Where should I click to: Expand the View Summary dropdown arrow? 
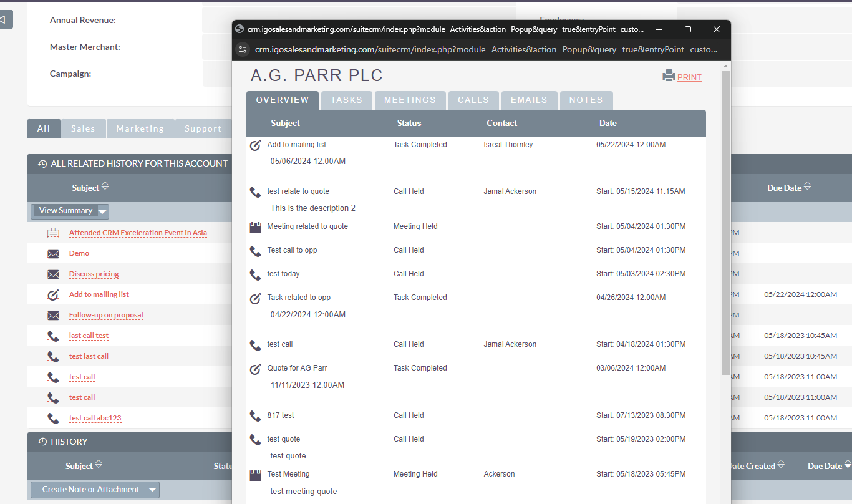103,211
